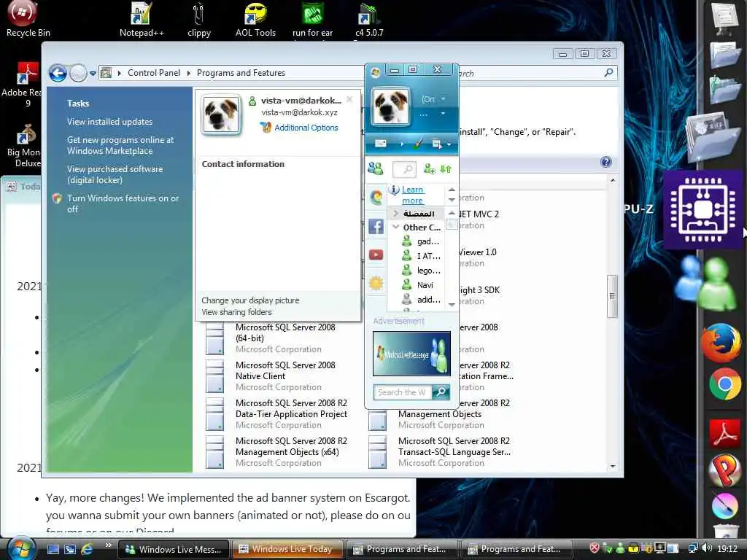
Task: Close the vista-vm contact card popup
Action: tap(349, 99)
